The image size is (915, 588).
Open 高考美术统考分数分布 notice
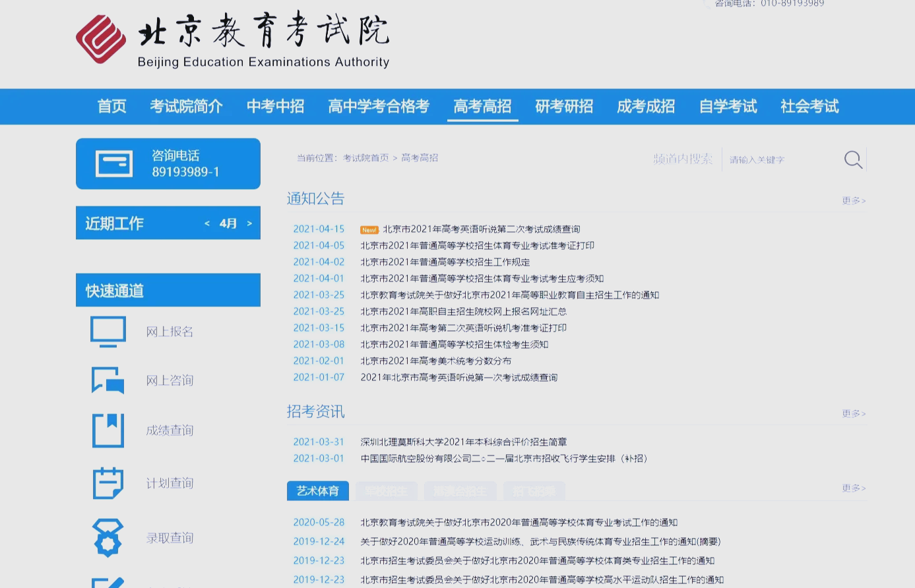435,361
